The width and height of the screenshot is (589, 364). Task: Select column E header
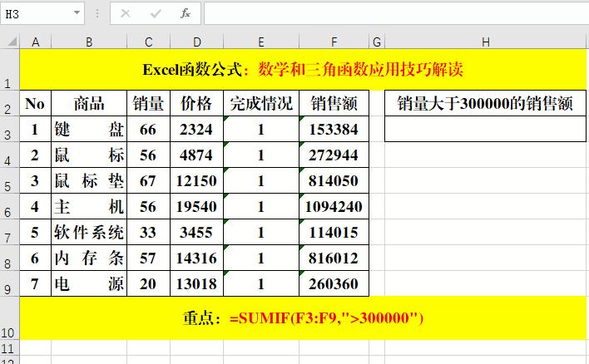(x=261, y=42)
